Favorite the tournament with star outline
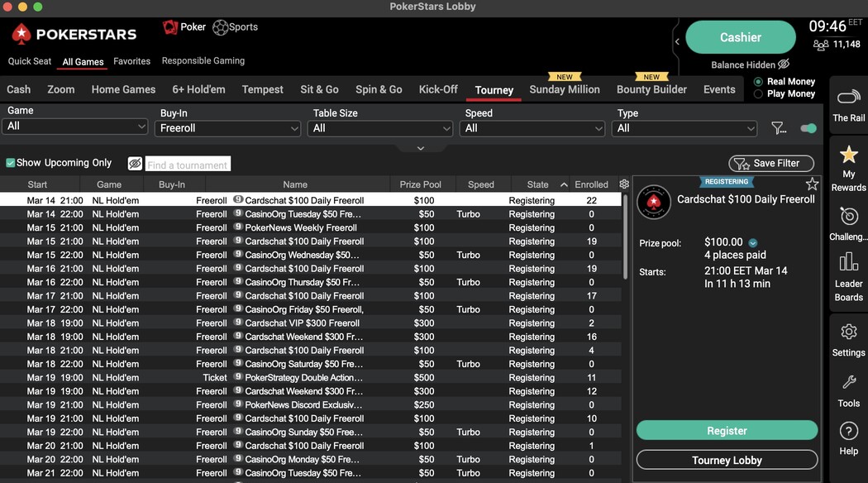 (812, 184)
